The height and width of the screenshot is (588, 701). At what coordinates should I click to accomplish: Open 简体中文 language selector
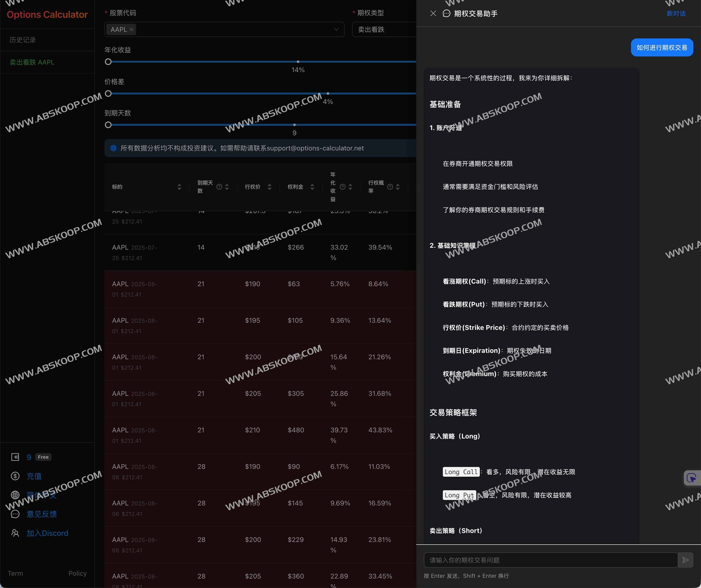(42, 495)
